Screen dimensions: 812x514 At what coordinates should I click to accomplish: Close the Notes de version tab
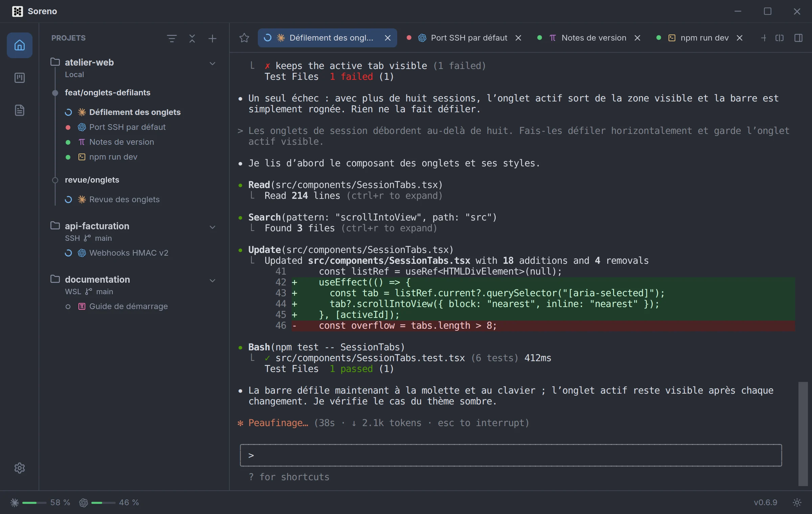pos(637,38)
